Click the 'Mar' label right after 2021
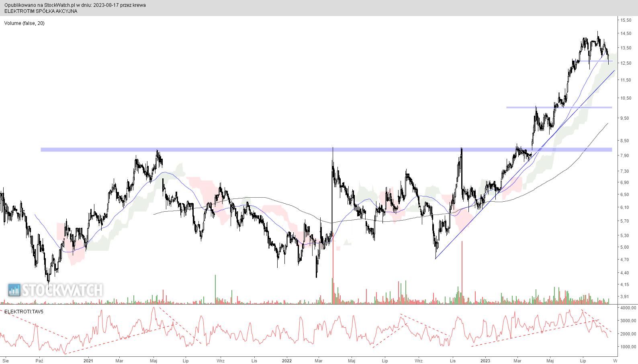The image size is (638, 364). (119, 360)
